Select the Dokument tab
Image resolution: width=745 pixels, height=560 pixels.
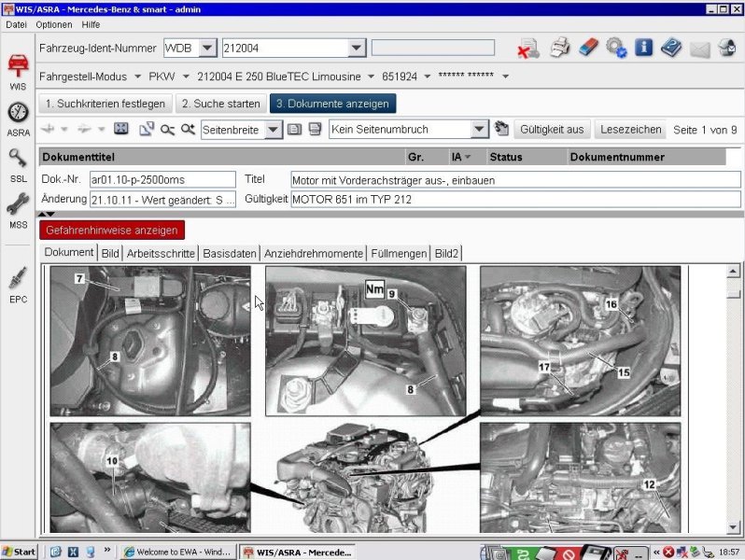tap(69, 252)
